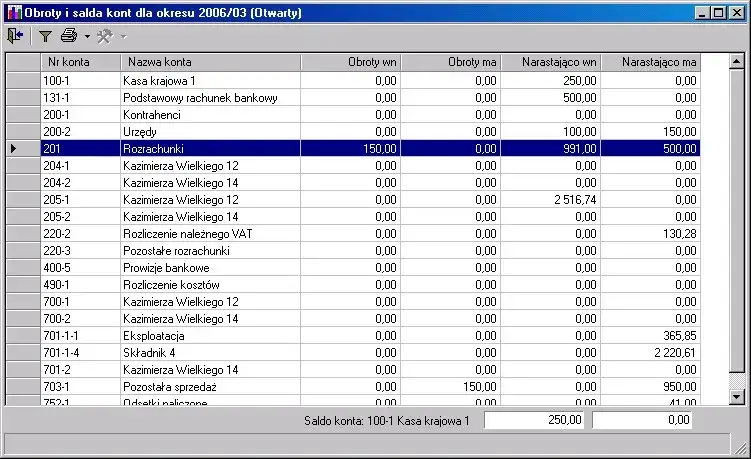Click the printer icon

(69, 36)
